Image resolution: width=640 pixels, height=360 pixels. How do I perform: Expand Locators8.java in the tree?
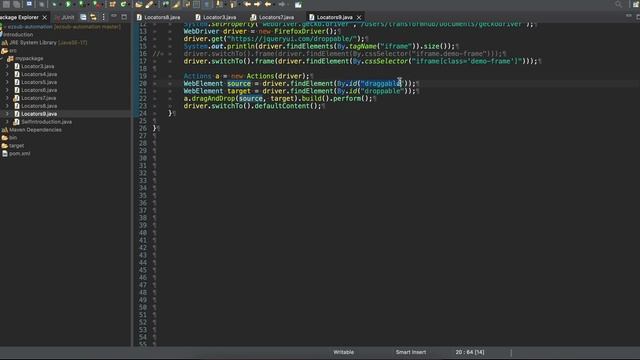pos(7,106)
